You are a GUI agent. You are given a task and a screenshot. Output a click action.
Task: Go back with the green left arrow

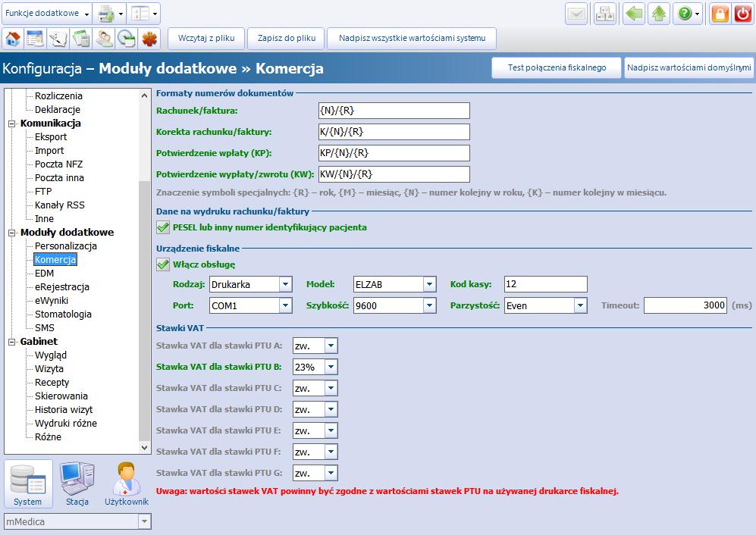point(634,14)
